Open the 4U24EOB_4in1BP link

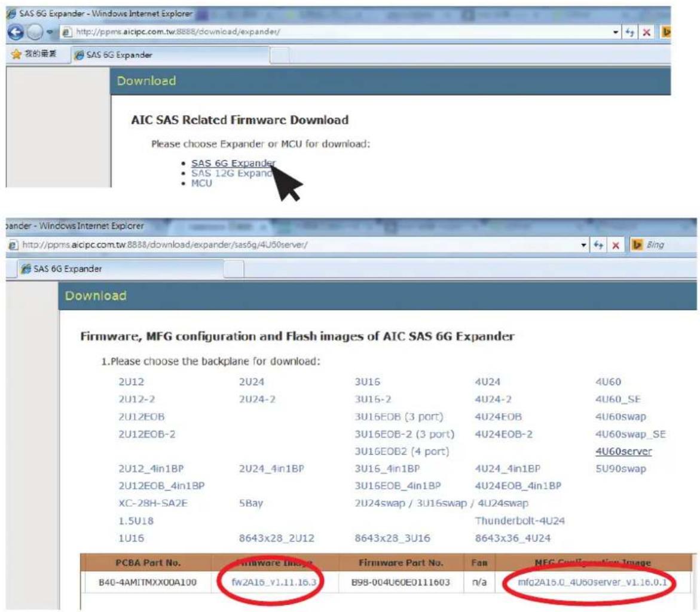click(518, 486)
